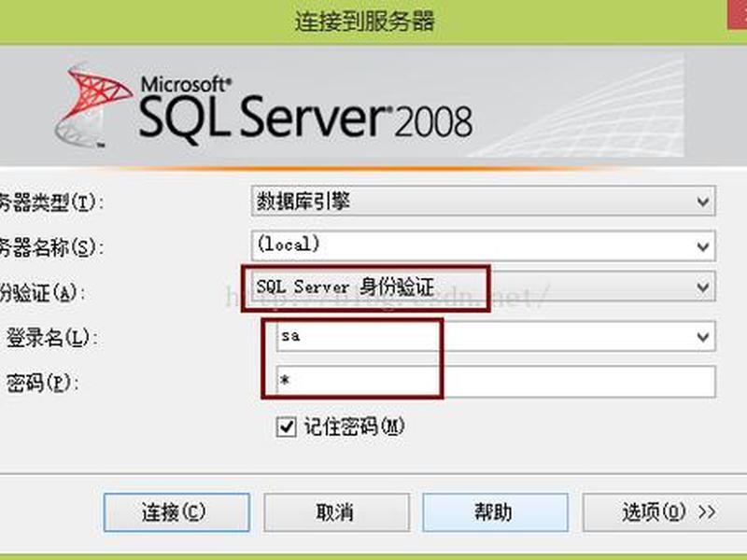Screen dimensions: 747x560
Task: Select the 数据库引擎 server type combo box
Action: [483, 202]
